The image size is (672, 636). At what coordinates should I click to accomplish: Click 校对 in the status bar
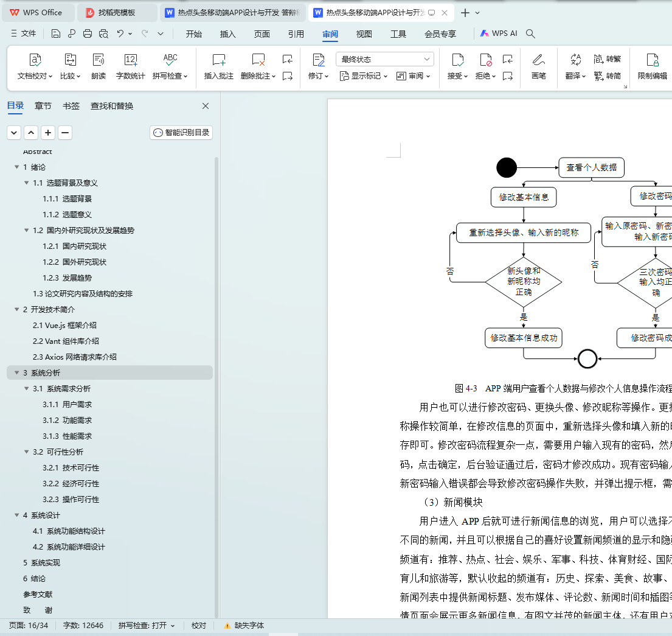[198, 626]
